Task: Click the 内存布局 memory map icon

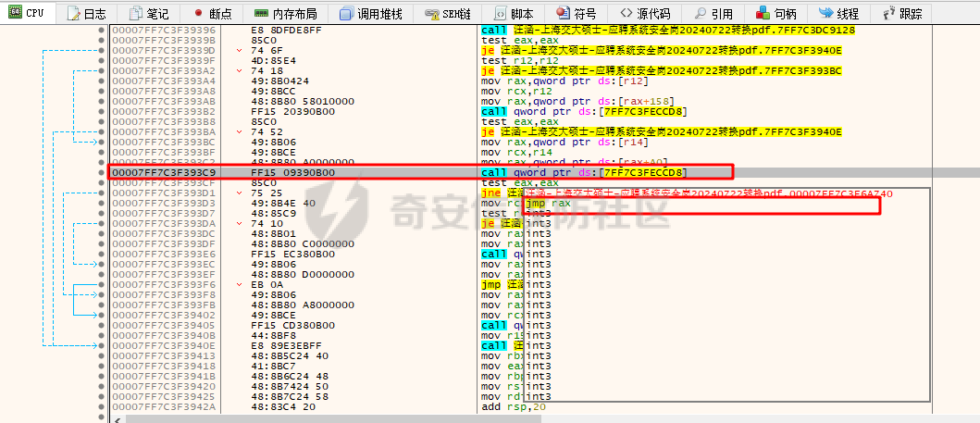Action: point(262,14)
